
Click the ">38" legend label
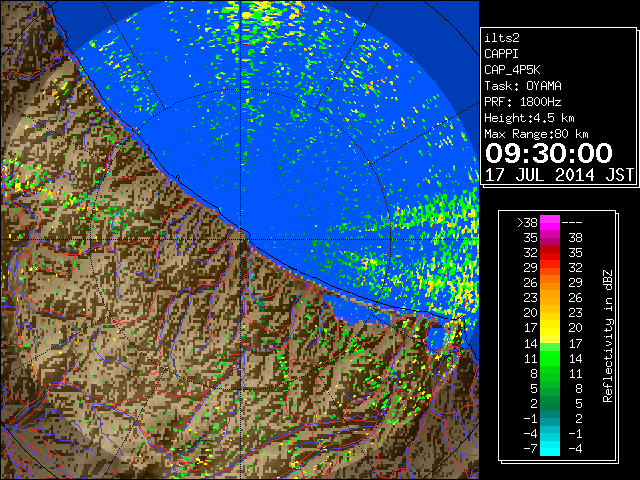click(x=527, y=223)
